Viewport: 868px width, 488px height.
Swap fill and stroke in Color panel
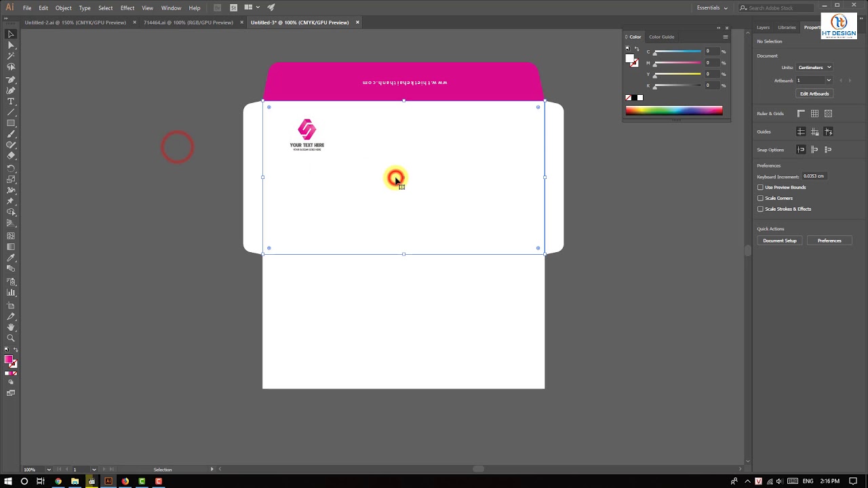point(636,49)
